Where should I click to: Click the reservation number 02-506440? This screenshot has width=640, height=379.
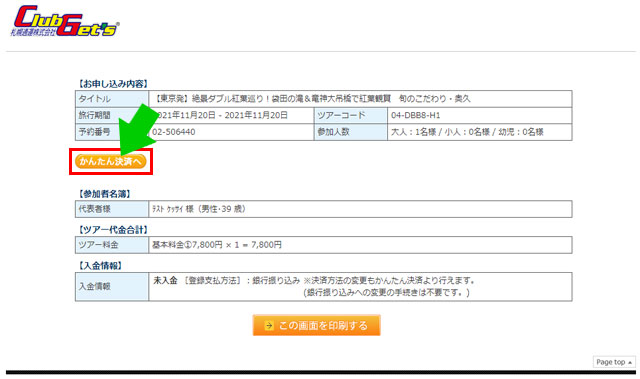173,132
